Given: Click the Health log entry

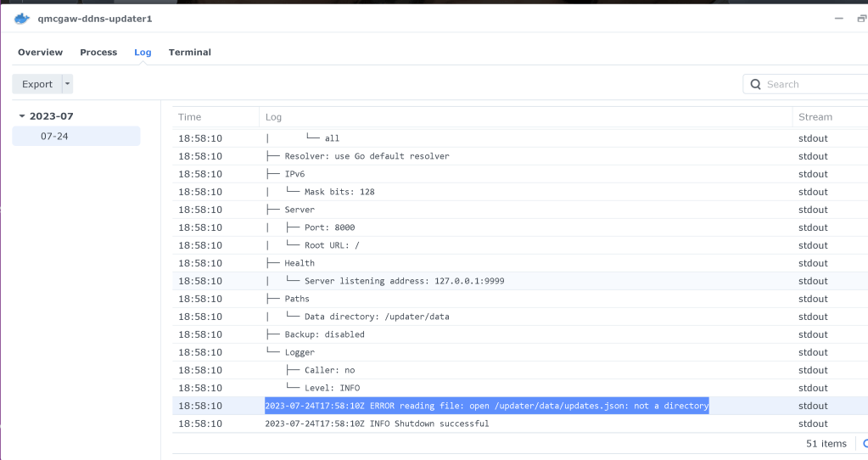Looking at the screenshot, I should 520,263.
